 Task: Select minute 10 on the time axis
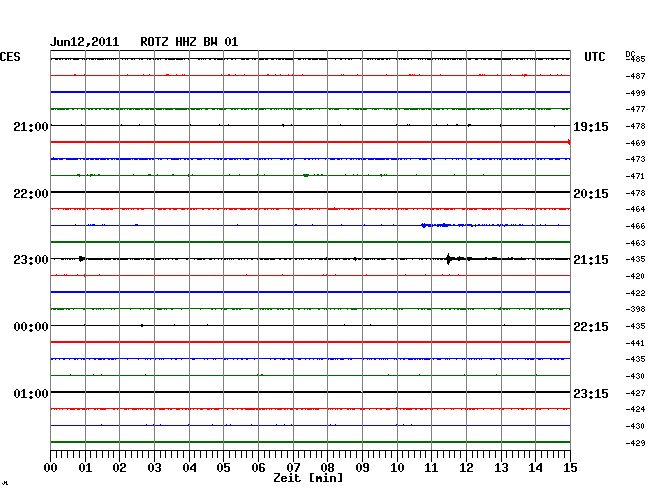[397, 467]
